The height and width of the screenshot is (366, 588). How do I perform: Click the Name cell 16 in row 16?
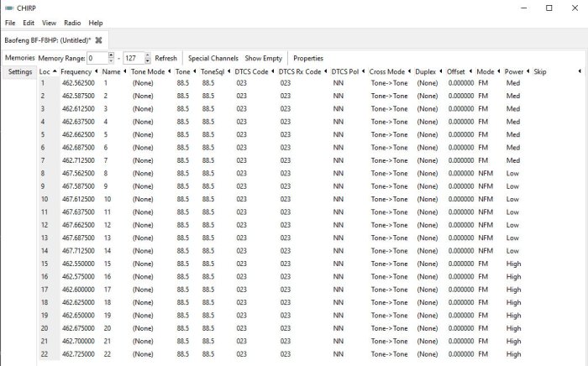(108, 276)
